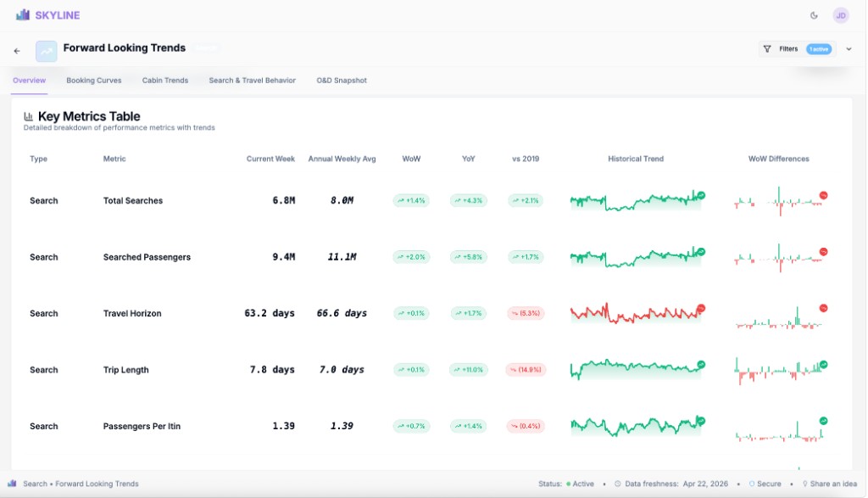Click the 6.8M current week value

(x=283, y=200)
